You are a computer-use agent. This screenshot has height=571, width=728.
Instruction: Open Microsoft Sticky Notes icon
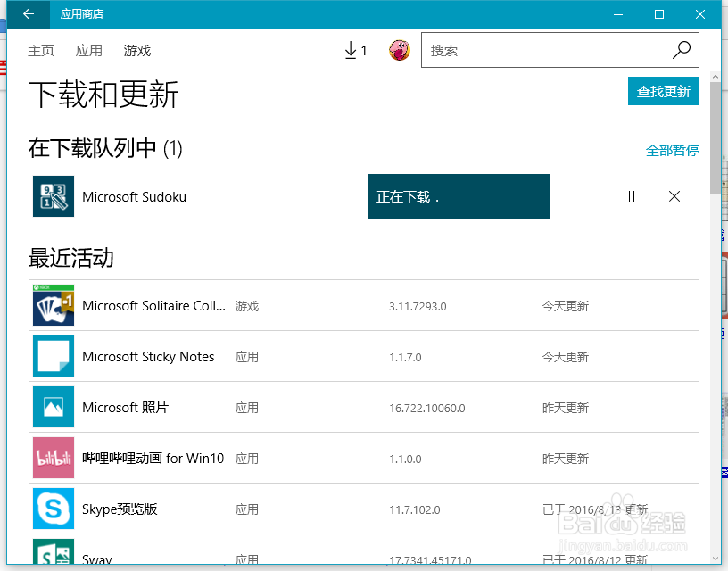click(54, 356)
